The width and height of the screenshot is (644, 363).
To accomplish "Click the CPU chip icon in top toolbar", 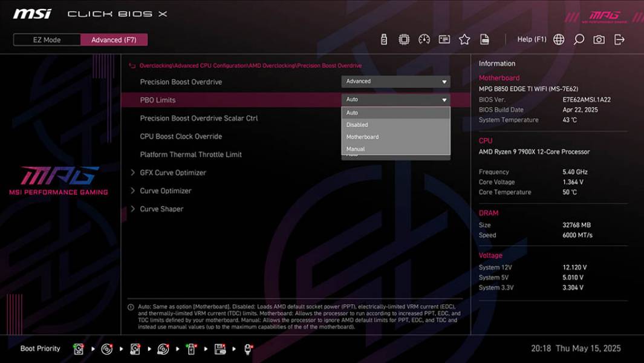I will [x=404, y=39].
